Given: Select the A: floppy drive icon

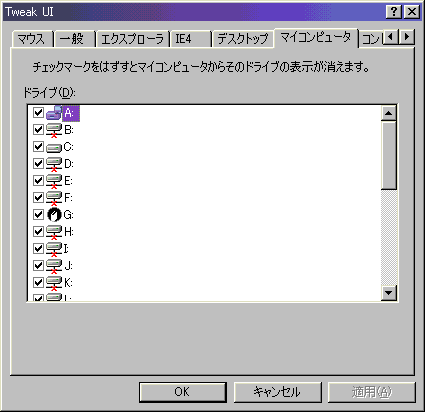Looking at the screenshot, I should click(x=54, y=113).
